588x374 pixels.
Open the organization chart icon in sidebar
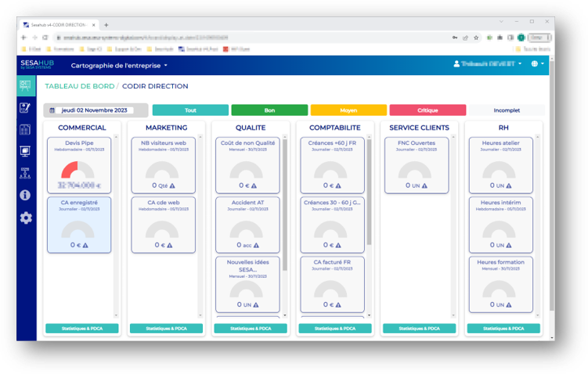pyautogui.click(x=26, y=174)
